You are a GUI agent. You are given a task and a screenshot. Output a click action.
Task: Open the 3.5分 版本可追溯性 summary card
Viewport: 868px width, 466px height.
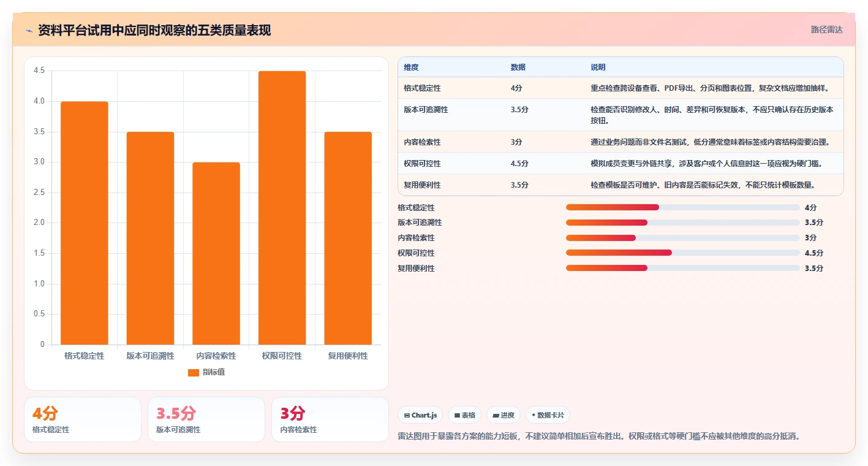206,419
